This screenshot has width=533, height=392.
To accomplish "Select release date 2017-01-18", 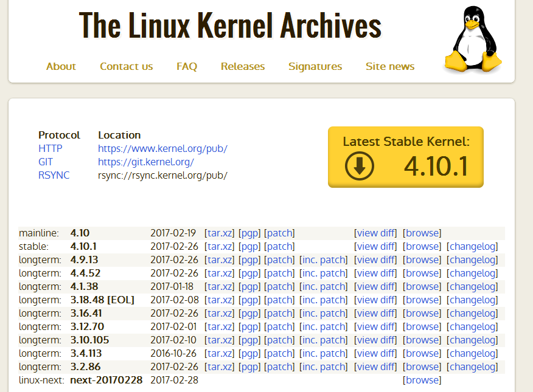I will pos(172,286).
